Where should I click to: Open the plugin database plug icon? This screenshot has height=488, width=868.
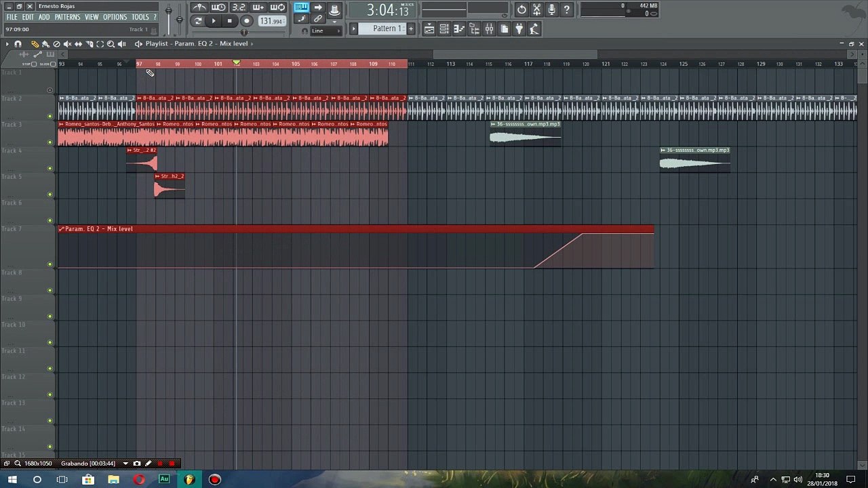click(519, 28)
